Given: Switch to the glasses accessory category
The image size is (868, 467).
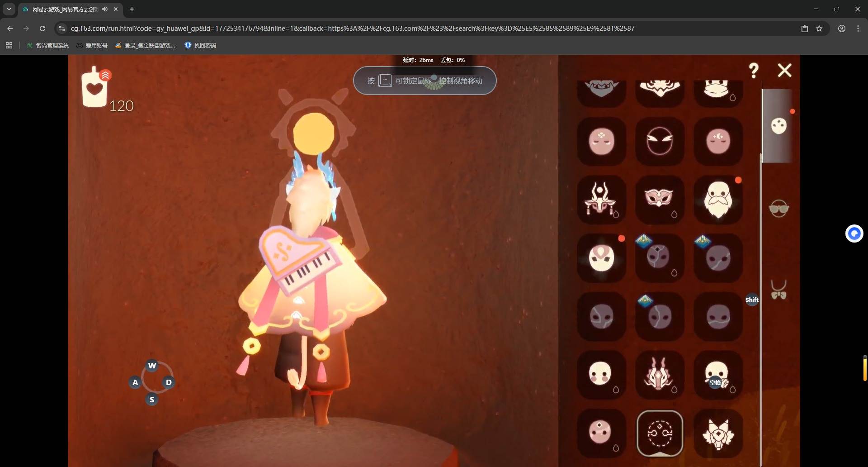Looking at the screenshot, I should click(x=779, y=208).
